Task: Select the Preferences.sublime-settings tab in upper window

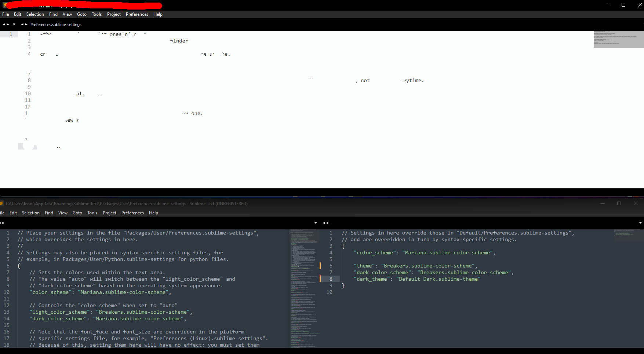Action: pos(56,25)
